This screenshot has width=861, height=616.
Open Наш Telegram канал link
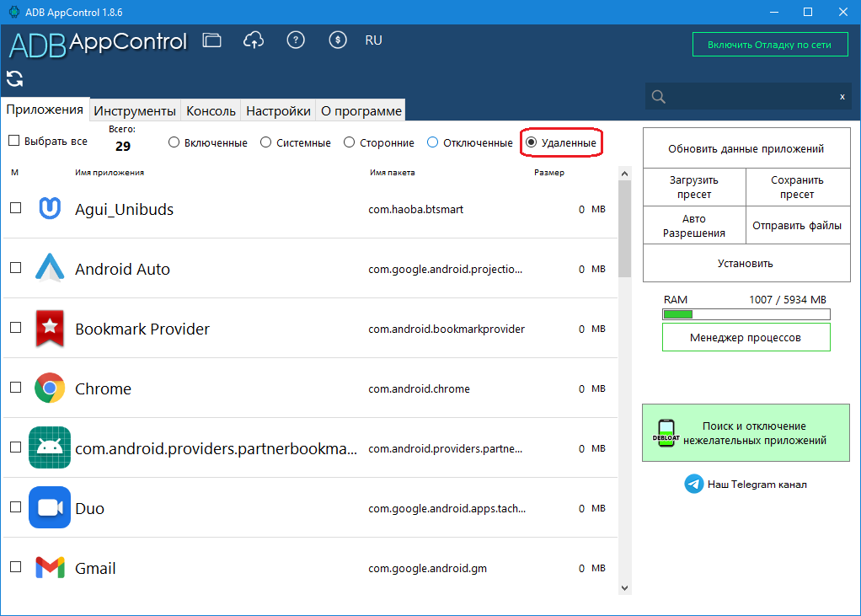(x=757, y=485)
